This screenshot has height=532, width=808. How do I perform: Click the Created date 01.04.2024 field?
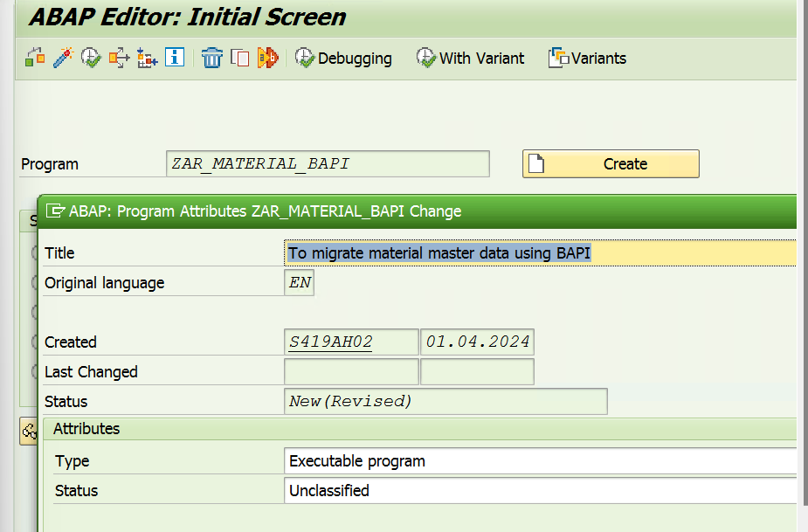point(477,342)
